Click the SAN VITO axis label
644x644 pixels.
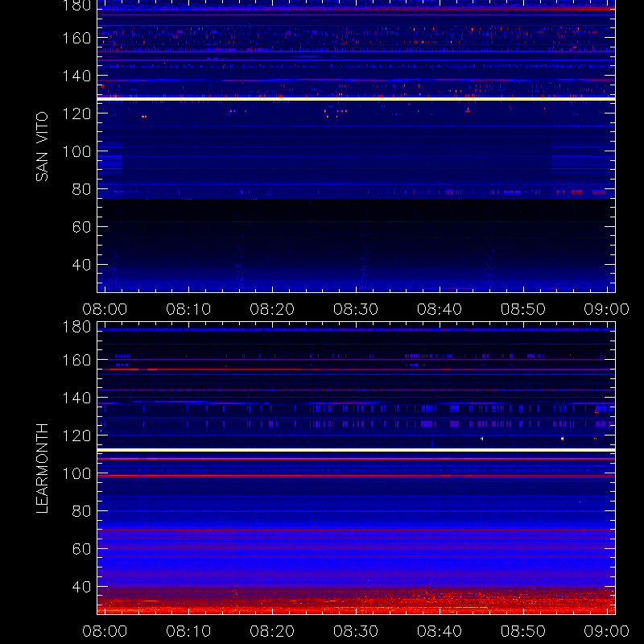pos(42,147)
